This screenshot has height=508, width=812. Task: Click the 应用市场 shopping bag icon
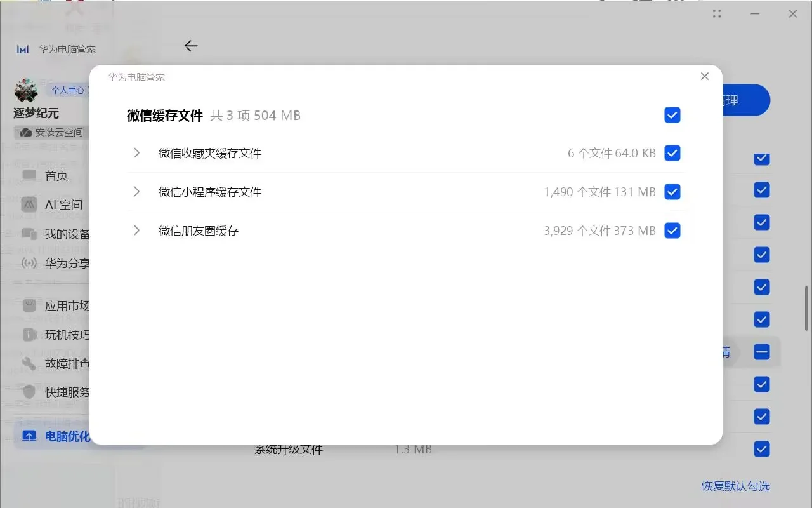tap(29, 305)
